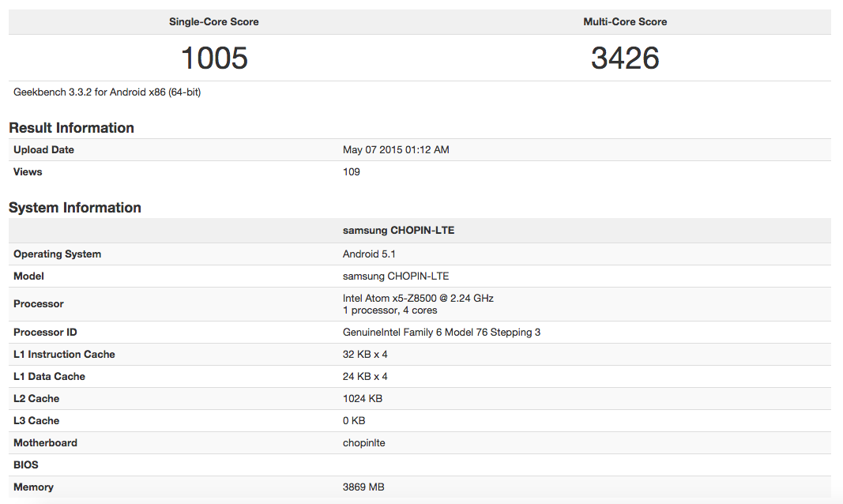
Task: Click the L1 Instruction Cache value 32 KB x 4
Action: click(x=365, y=355)
